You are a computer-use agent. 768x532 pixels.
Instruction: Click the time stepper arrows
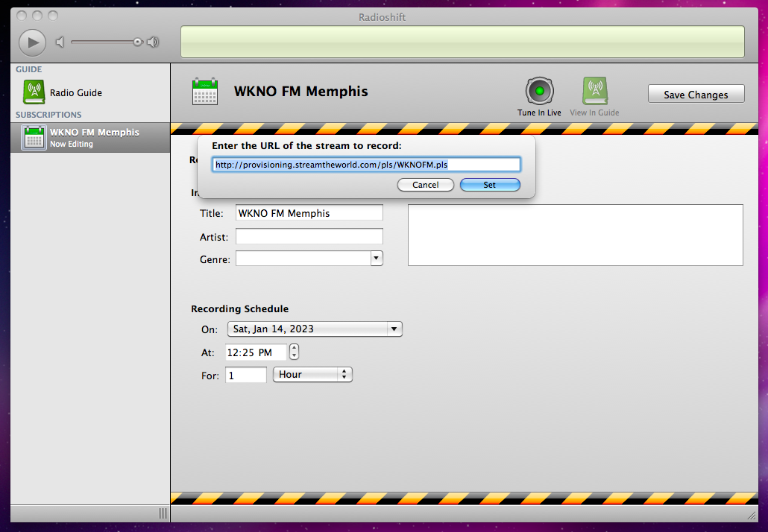294,352
